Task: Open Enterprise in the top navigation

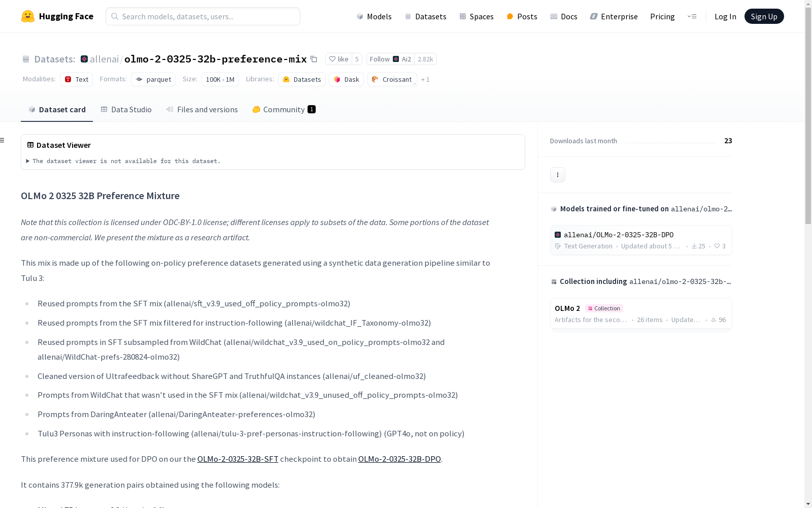Action: [614, 16]
